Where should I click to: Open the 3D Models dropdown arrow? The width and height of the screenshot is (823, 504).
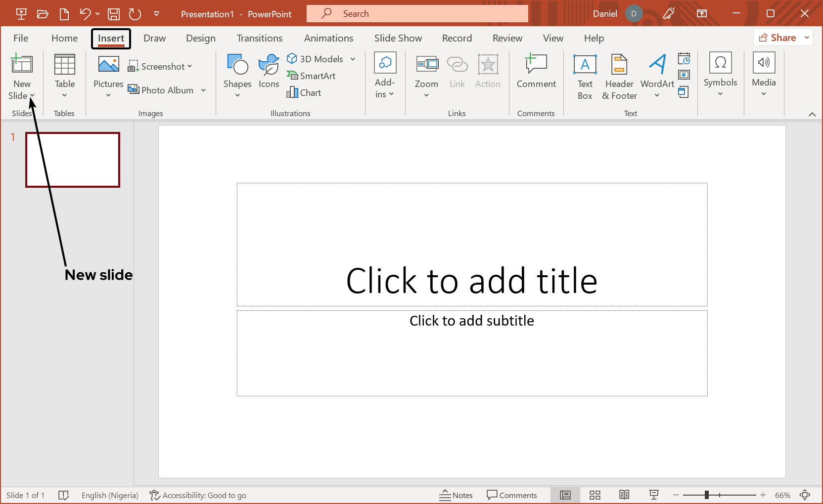point(353,59)
